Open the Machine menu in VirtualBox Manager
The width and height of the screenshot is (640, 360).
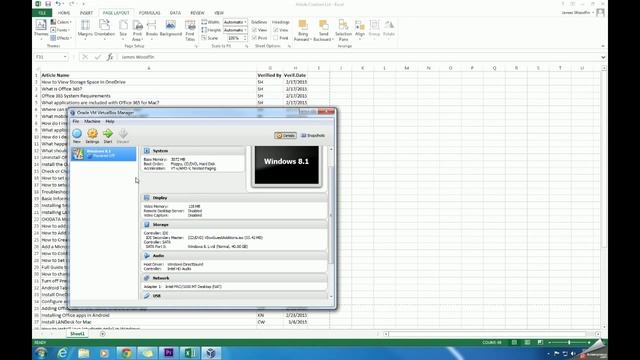pos(92,122)
